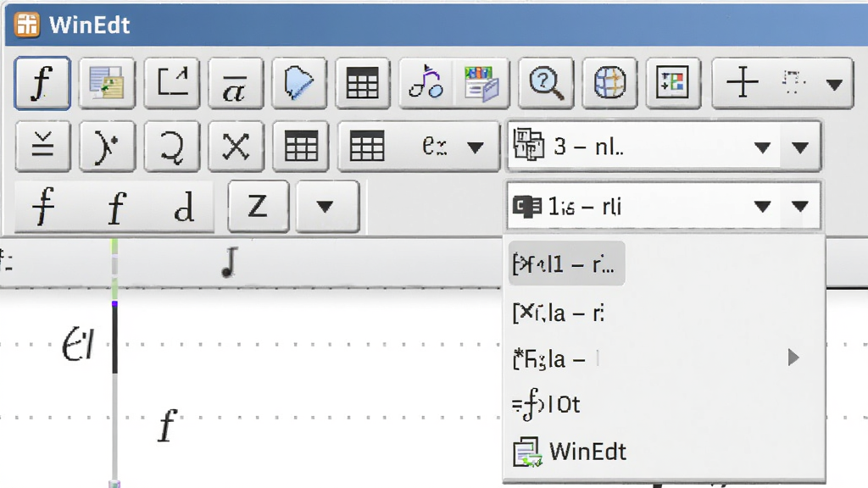The image size is (868, 488).
Task: Open the '1is – rli' combo box arrow
Action: pos(762,207)
